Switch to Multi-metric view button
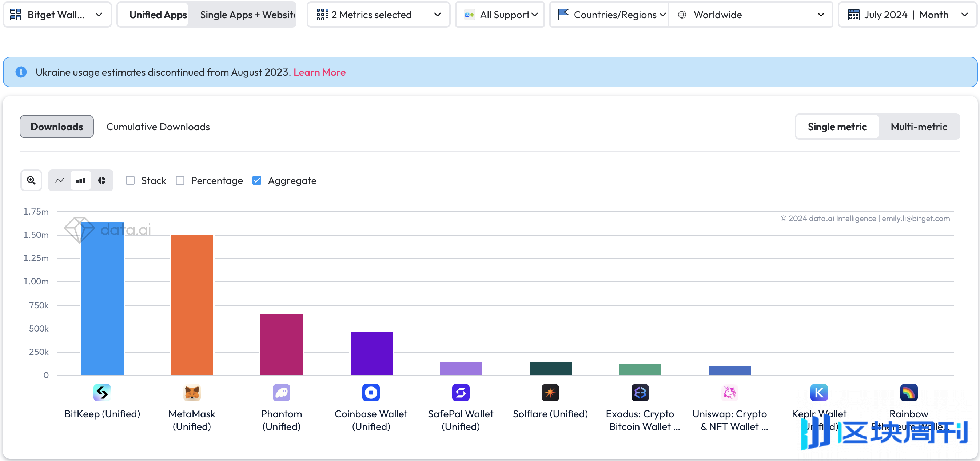Image resolution: width=980 pixels, height=461 pixels. coord(919,126)
